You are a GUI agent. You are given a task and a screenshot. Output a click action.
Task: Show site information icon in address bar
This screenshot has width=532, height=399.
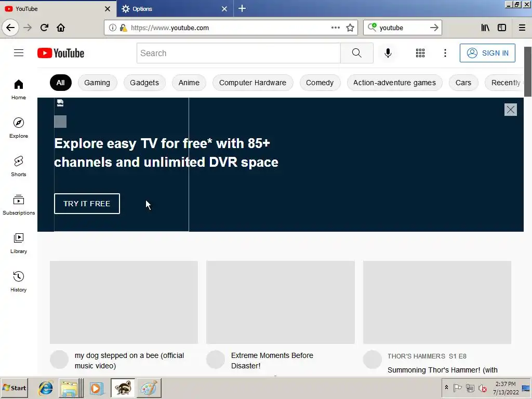(113, 28)
